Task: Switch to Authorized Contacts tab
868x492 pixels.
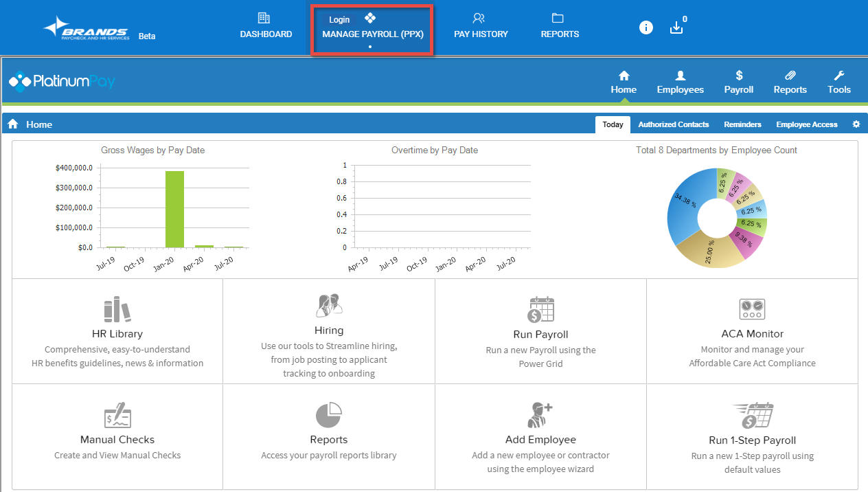Action: [674, 124]
